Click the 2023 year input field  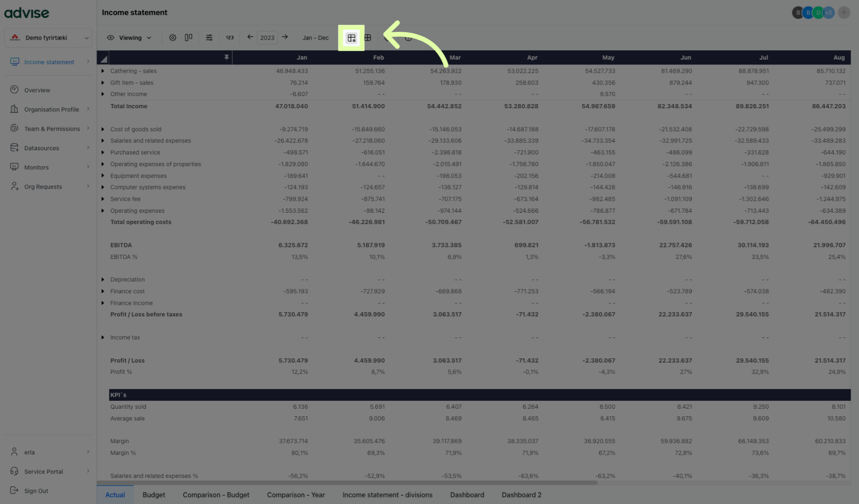pos(267,38)
